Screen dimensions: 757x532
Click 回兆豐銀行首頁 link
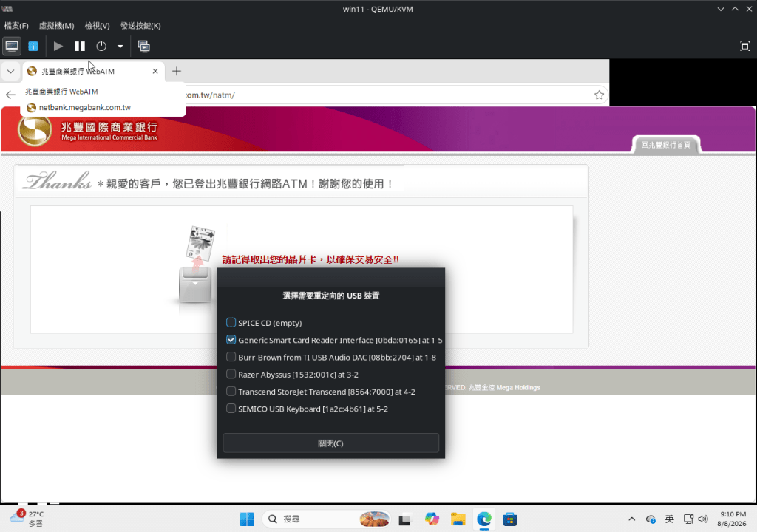666,145
